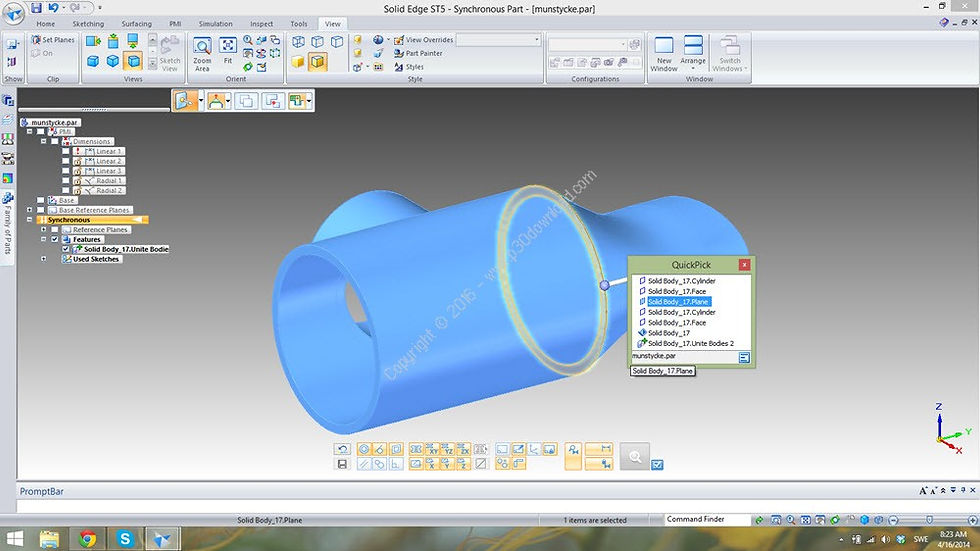The image size is (980, 551).
Task: Select Solid Body_17.Plane in QuickPick
Action: click(678, 302)
